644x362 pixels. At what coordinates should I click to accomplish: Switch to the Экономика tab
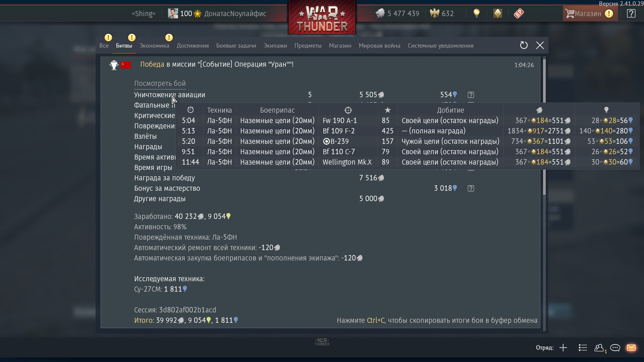[x=154, y=46]
